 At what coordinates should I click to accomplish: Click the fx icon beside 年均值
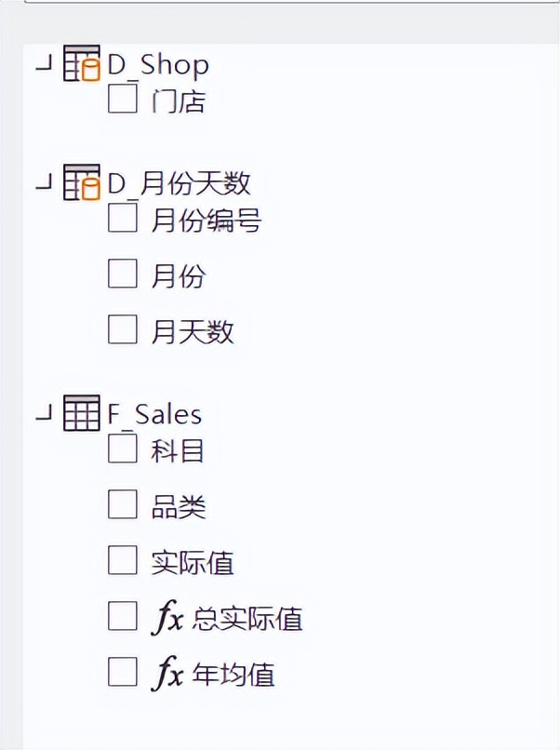coord(167,674)
